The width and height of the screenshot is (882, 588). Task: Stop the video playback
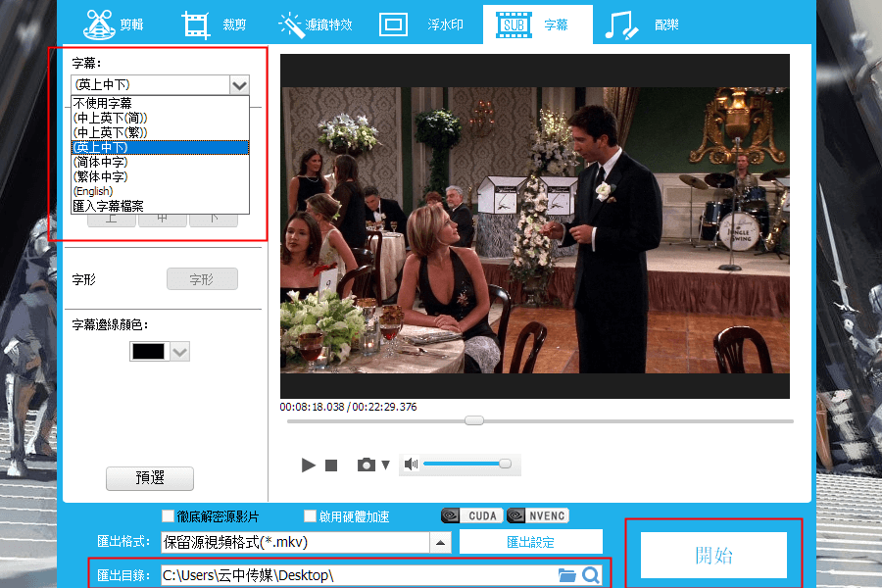click(x=331, y=465)
